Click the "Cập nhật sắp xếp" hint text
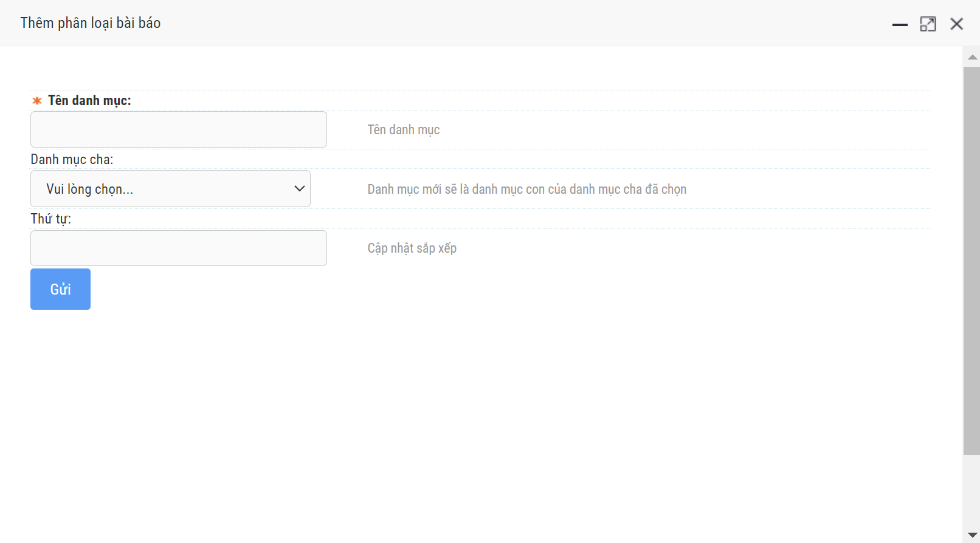The height and width of the screenshot is (543, 980). [412, 248]
